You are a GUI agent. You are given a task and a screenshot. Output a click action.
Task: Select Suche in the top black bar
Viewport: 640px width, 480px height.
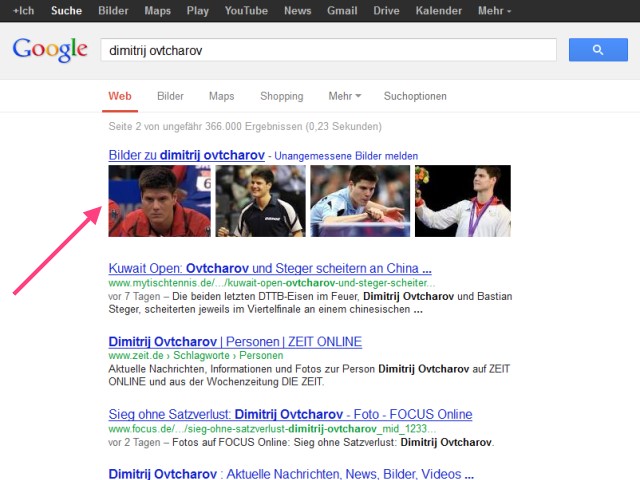tap(67, 11)
